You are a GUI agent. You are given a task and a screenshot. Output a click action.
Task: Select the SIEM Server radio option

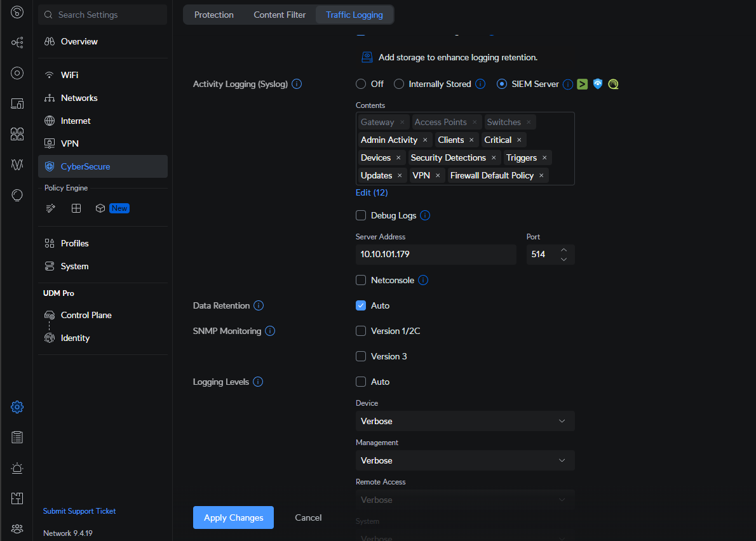pyautogui.click(x=502, y=84)
